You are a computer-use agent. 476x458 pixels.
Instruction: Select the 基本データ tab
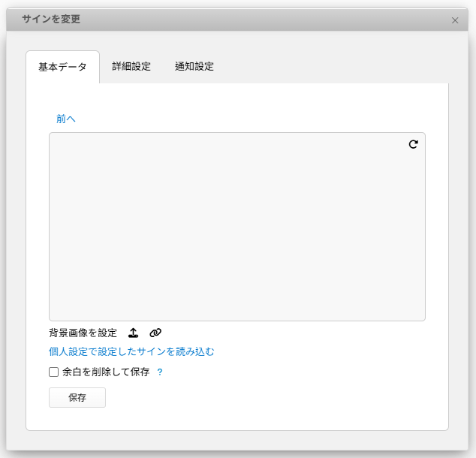pyautogui.click(x=62, y=67)
